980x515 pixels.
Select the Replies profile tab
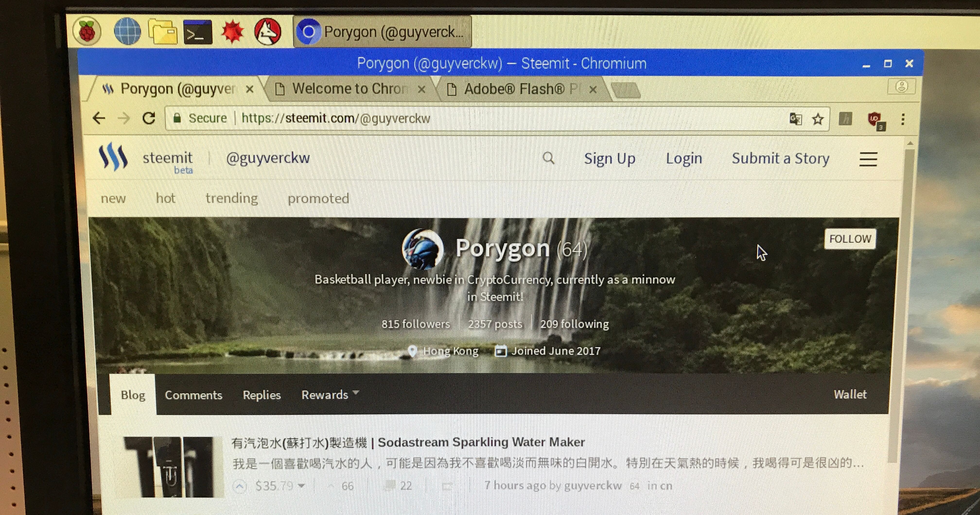coord(262,395)
